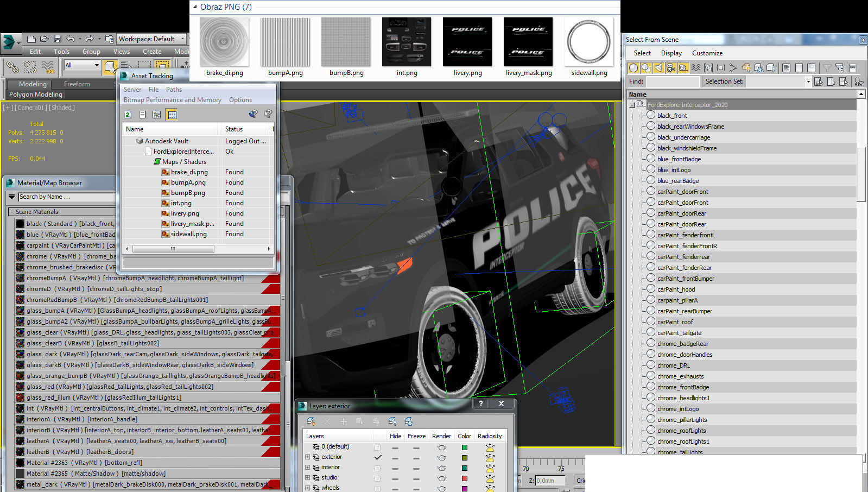The width and height of the screenshot is (868, 492).
Task: Click the wheels layer magenta color swatch
Action: tap(464, 489)
